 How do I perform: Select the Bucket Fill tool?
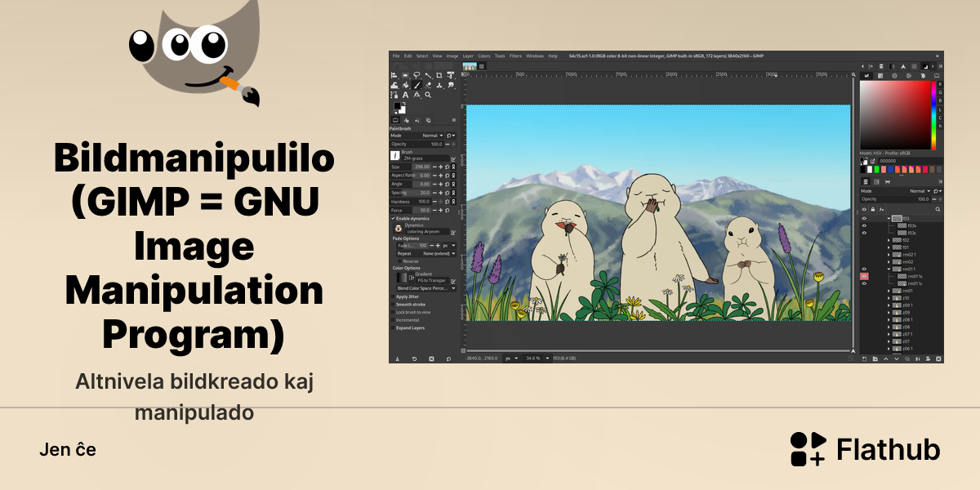405,85
